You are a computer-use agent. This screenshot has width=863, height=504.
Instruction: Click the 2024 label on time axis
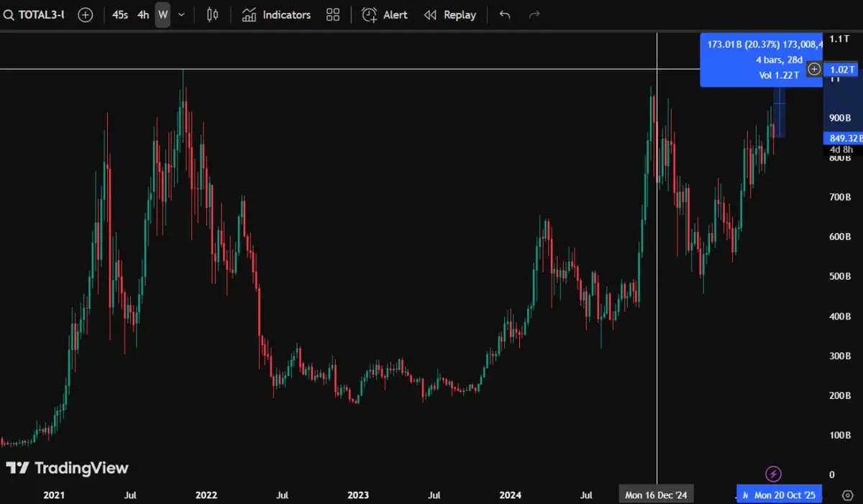(x=511, y=495)
